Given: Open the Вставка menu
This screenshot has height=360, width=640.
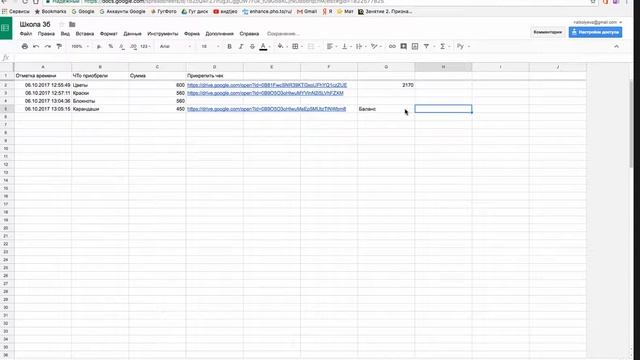Looking at the screenshot, I should pos(85,34).
